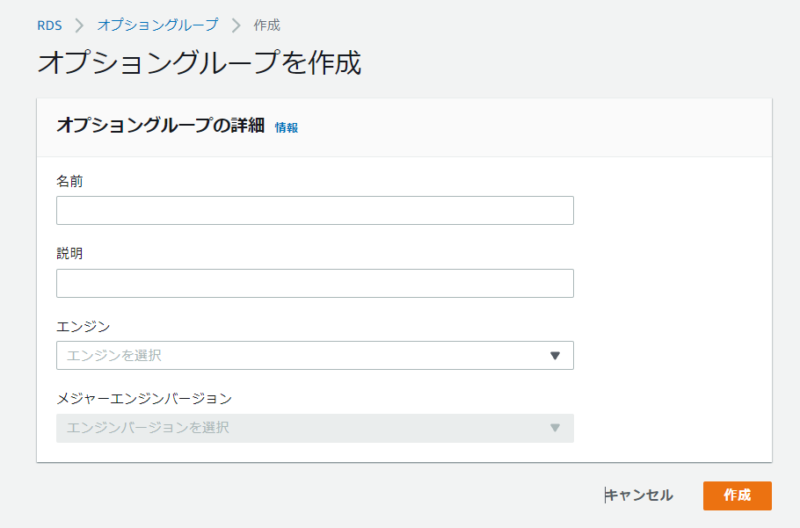Click the 名前 field label

pos(69,181)
